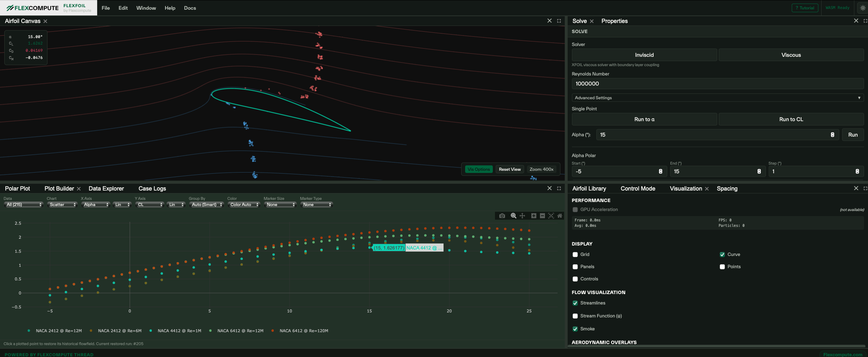Enable the Grid display option

pos(576,255)
